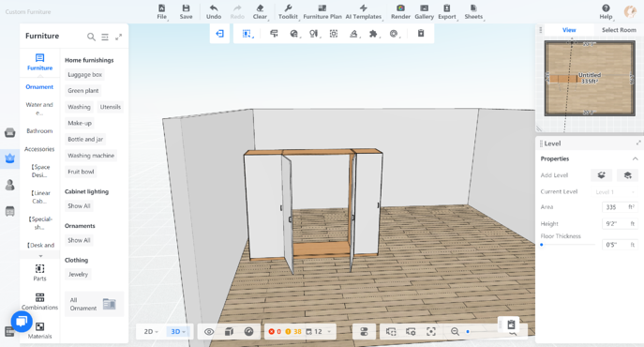
Task: Open the All Ornament catalog
Action: [94, 304]
